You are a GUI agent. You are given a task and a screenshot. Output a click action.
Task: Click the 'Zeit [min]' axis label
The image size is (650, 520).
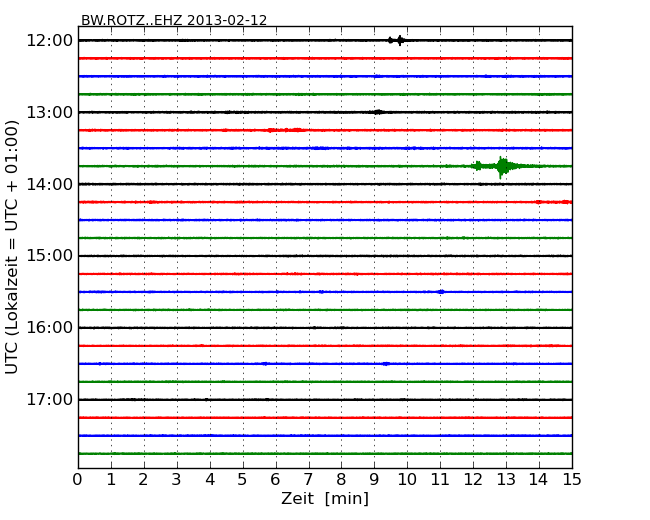(x=325, y=498)
